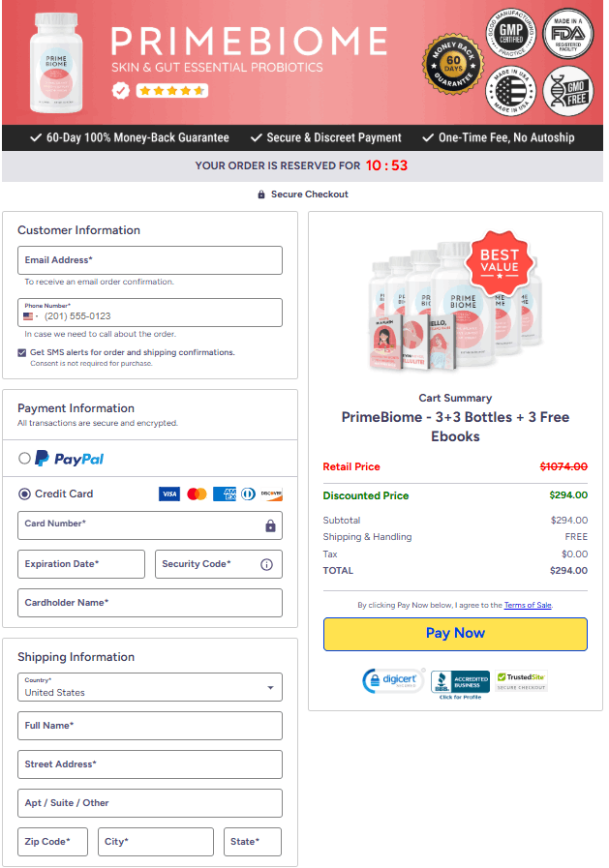The height and width of the screenshot is (868, 609).
Task: Click the card number padlock icon
Action: click(x=270, y=525)
